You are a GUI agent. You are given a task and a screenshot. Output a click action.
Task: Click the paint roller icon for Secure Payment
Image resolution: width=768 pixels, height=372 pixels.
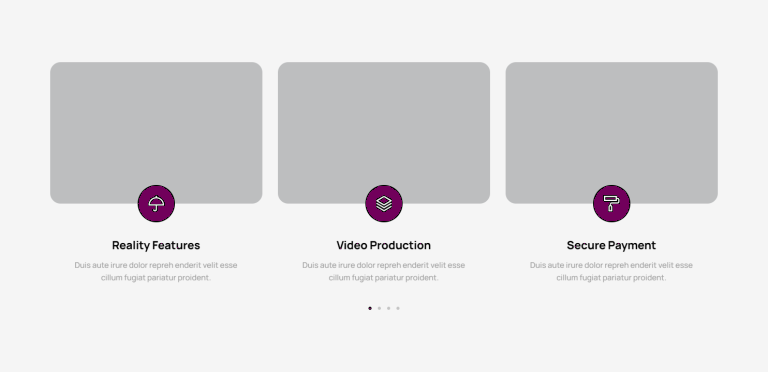(611, 204)
